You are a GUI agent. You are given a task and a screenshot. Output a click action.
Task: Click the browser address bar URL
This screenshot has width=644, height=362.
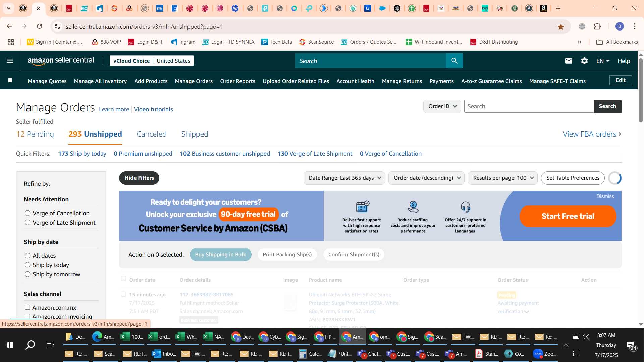click(x=144, y=26)
